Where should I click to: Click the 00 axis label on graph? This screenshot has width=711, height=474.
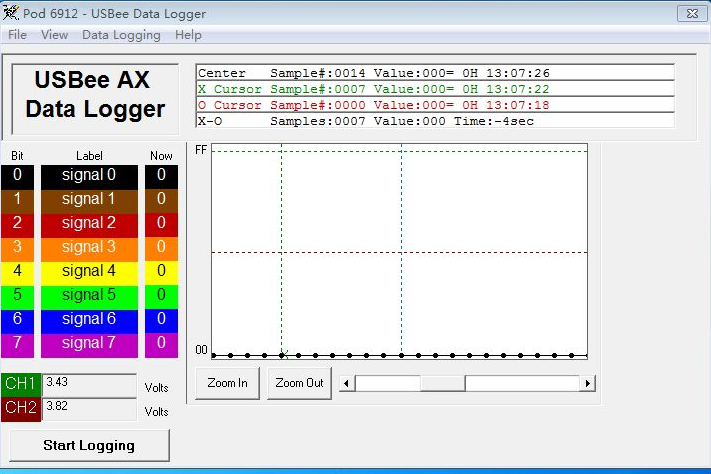201,350
